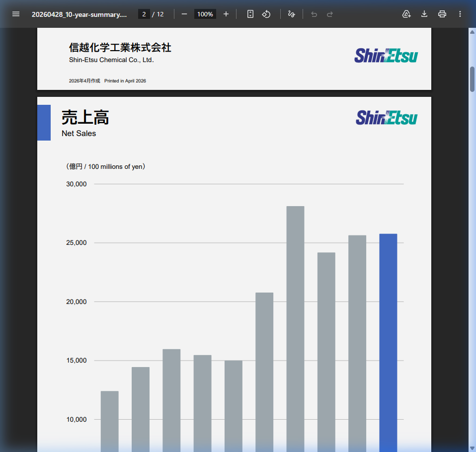Edit the 100% zoom level field
Screen dimensions: 476x452
pyautogui.click(x=205, y=14)
